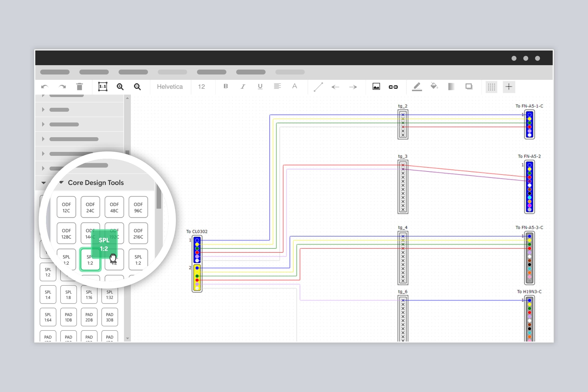Toggle the shadow effect icon
Image resolution: width=588 pixels, height=392 pixels.
coord(469,86)
